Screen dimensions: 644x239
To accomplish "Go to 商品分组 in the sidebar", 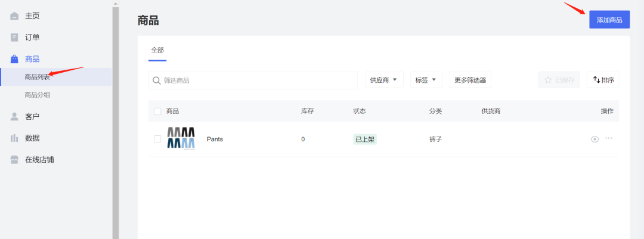I will coord(38,95).
